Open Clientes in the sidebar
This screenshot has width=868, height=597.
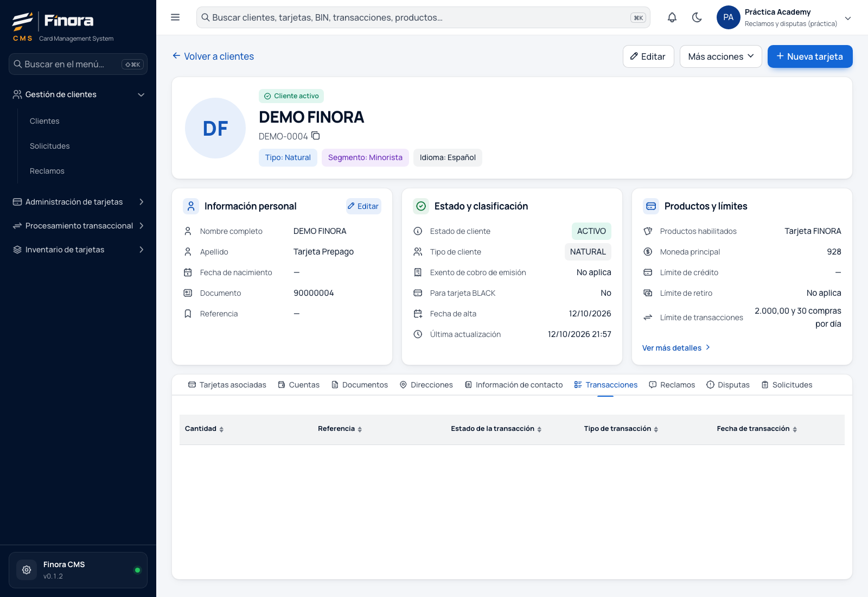[x=44, y=121]
